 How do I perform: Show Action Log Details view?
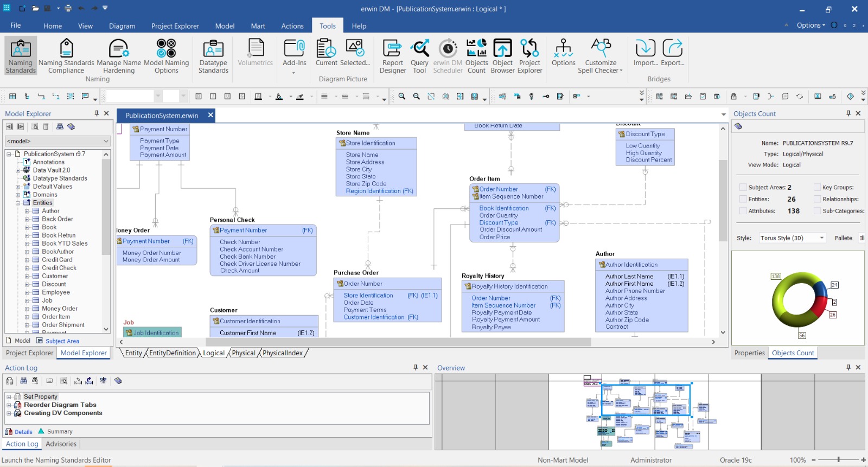click(19, 432)
